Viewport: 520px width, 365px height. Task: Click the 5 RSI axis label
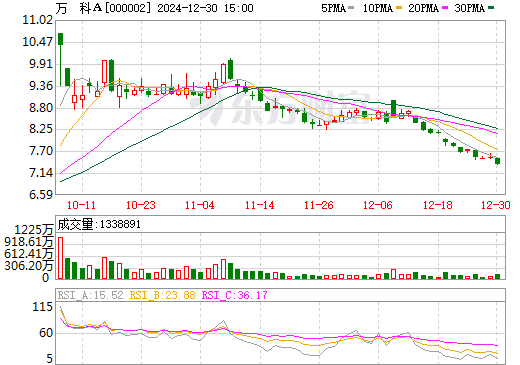[x=50, y=359]
